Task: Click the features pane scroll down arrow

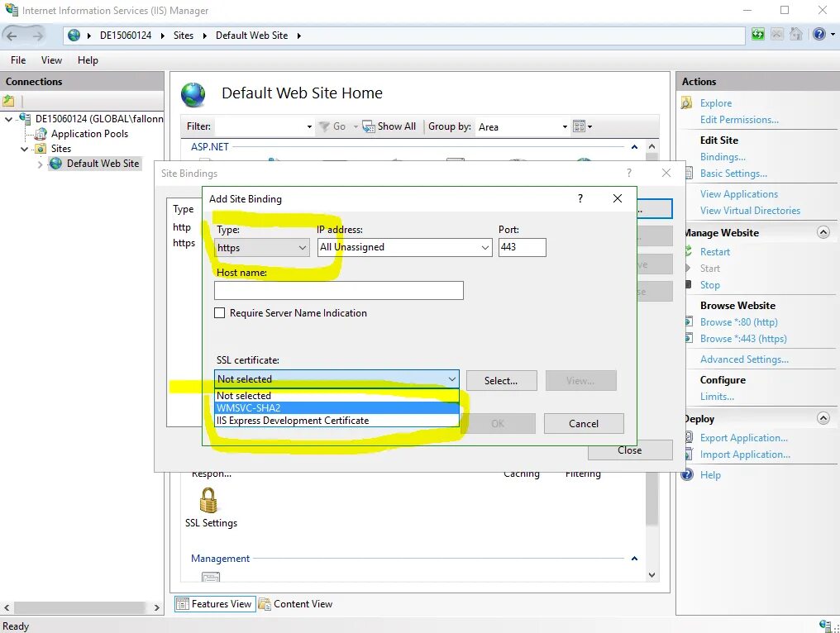Action: (651, 574)
